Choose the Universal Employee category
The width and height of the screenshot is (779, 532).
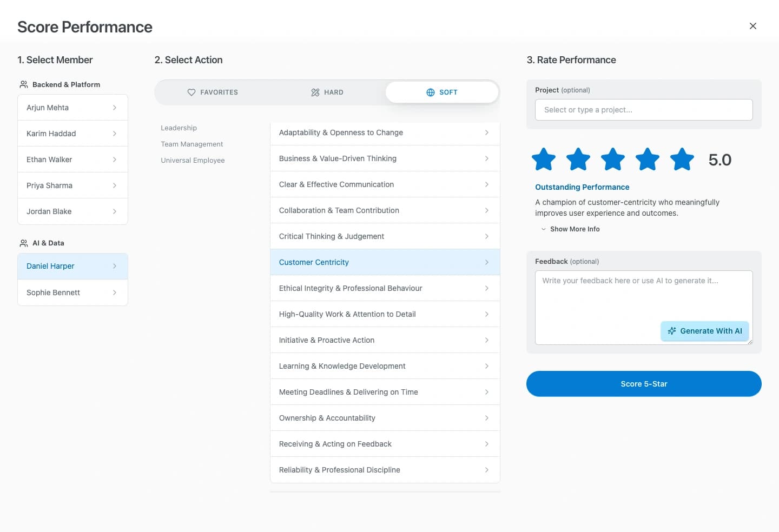193,160
